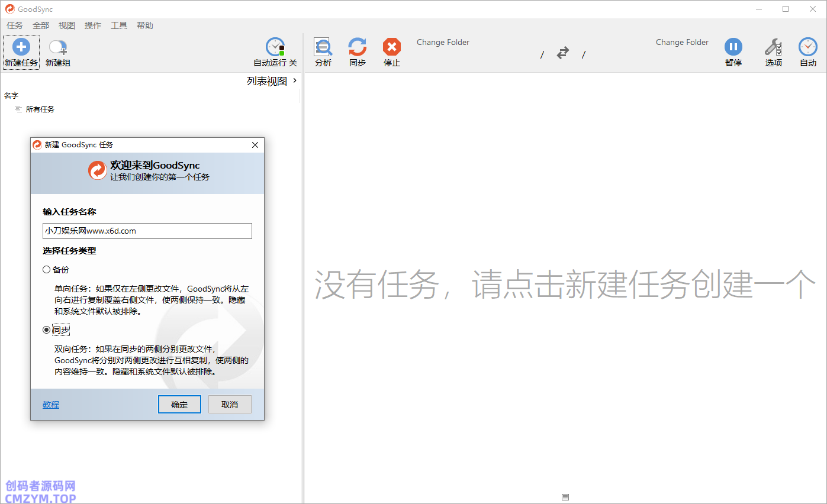Open the 教程 tutorial link
Viewport: 827px width, 504px height.
tap(51, 405)
